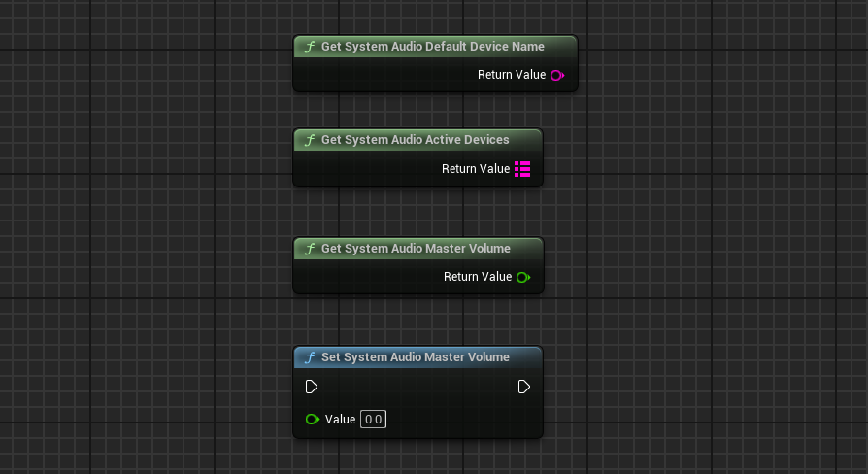The image size is (868, 474).
Task: Click function icon on Get System Audio Default Device Name
Action: click(310, 47)
